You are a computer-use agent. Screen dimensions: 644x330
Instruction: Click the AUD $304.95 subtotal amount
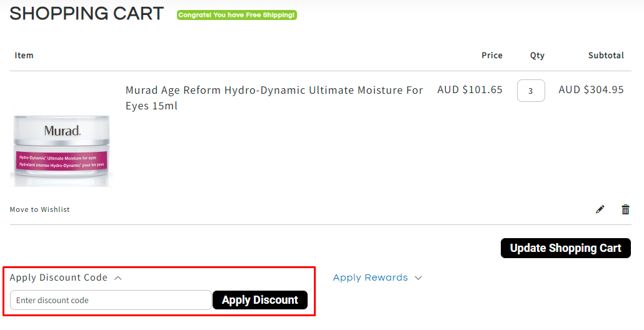591,90
